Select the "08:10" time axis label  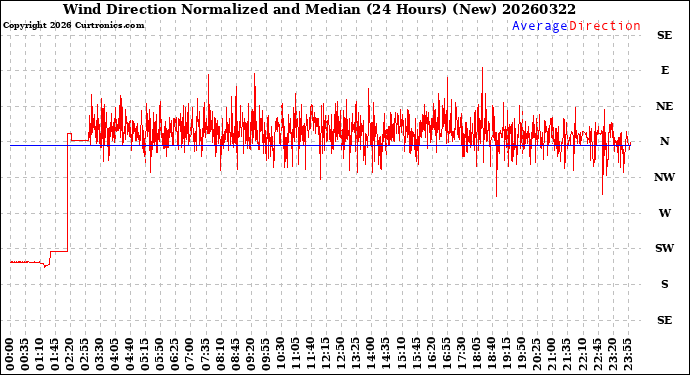[220, 354]
